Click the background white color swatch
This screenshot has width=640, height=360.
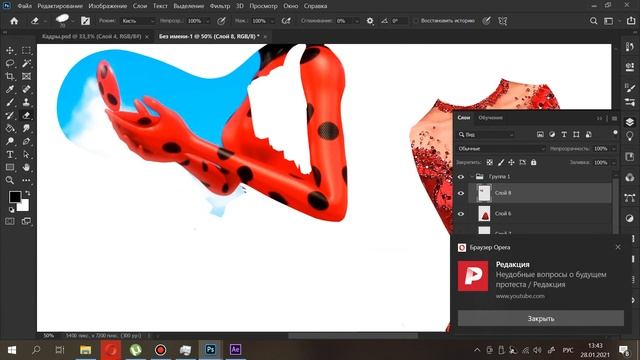[24, 206]
